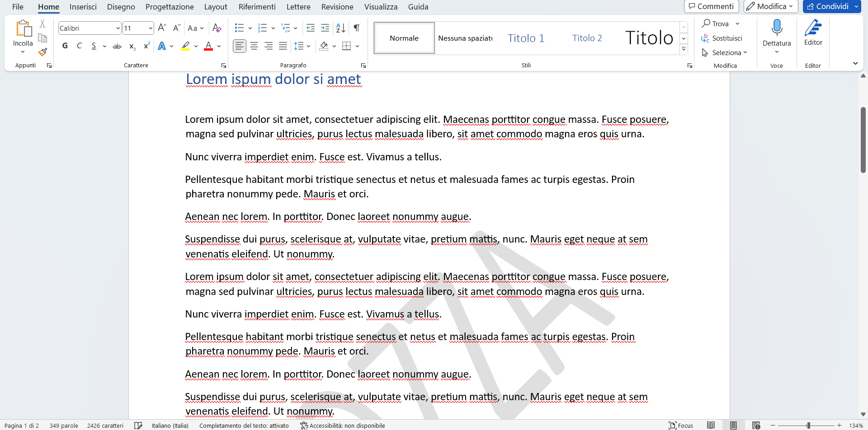The height and width of the screenshot is (430, 868).
Task: Expand the bullet list options arrow
Action: click(x=250, y=28)
